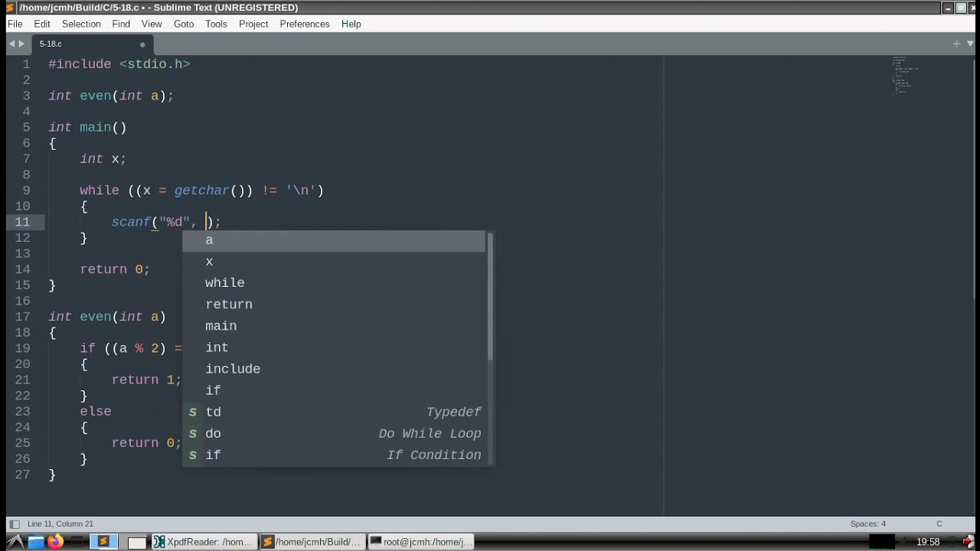Screen dimensions: 980x551
Task: Click the autocomplete popup scrollbar
Action: pyautogui.click(x=491, y=298)
